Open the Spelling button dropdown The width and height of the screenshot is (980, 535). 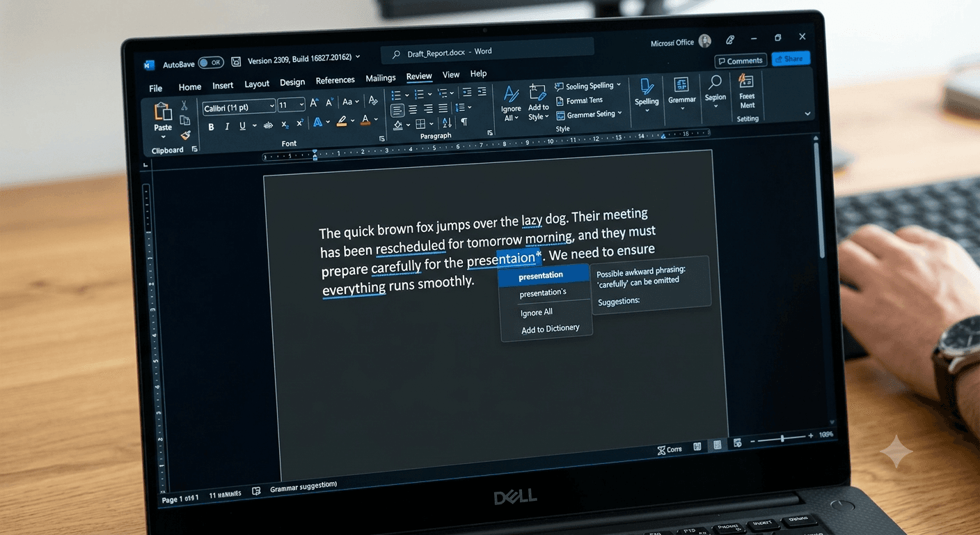pyautogui.click(x=647, y=110)
